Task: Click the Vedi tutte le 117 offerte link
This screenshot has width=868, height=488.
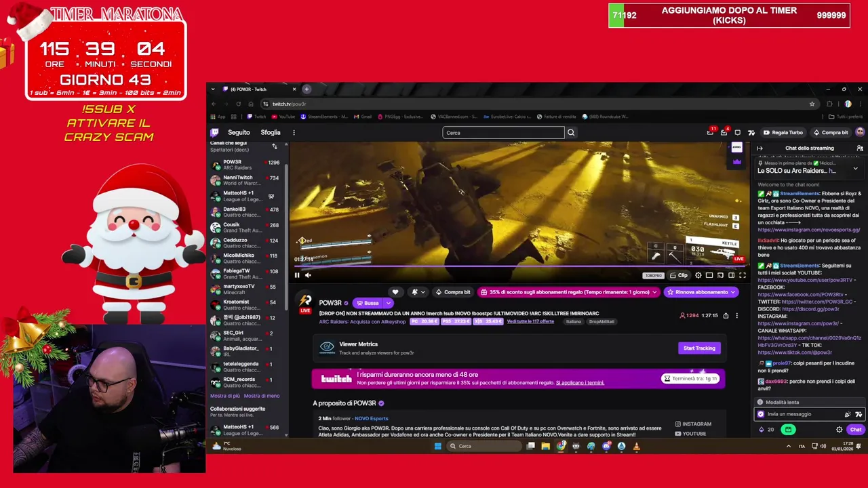Action: pyautogui.click(x=530, y=321)
